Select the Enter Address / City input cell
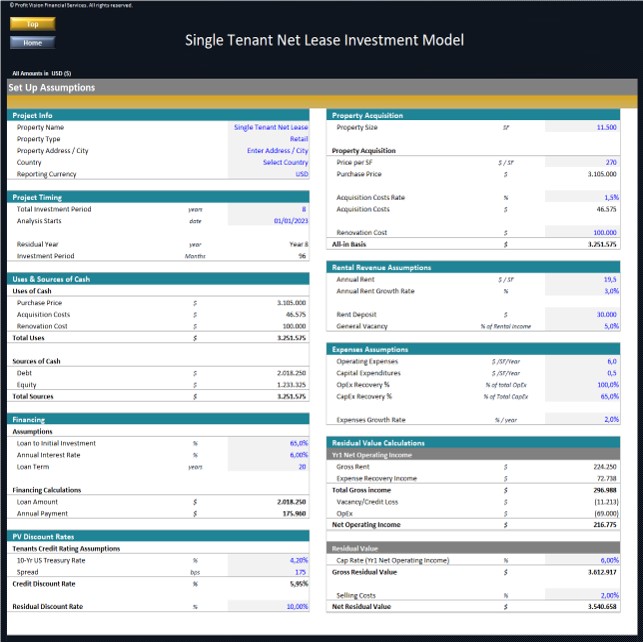643x642 pixels. 268,150
